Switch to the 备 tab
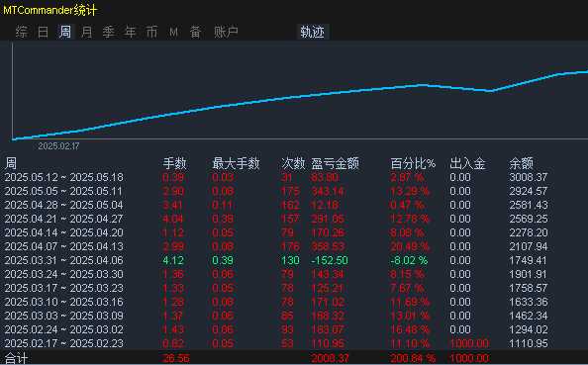 pos(195,32)
